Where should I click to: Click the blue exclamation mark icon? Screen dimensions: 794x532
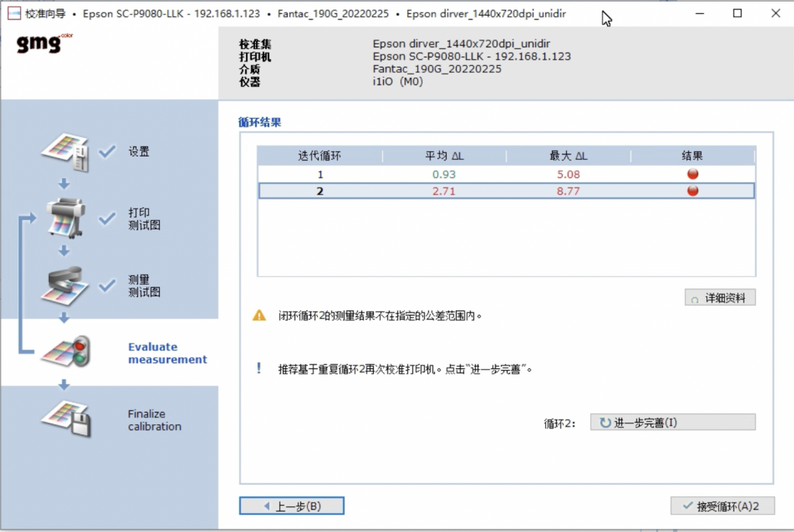tap(259, 368)
